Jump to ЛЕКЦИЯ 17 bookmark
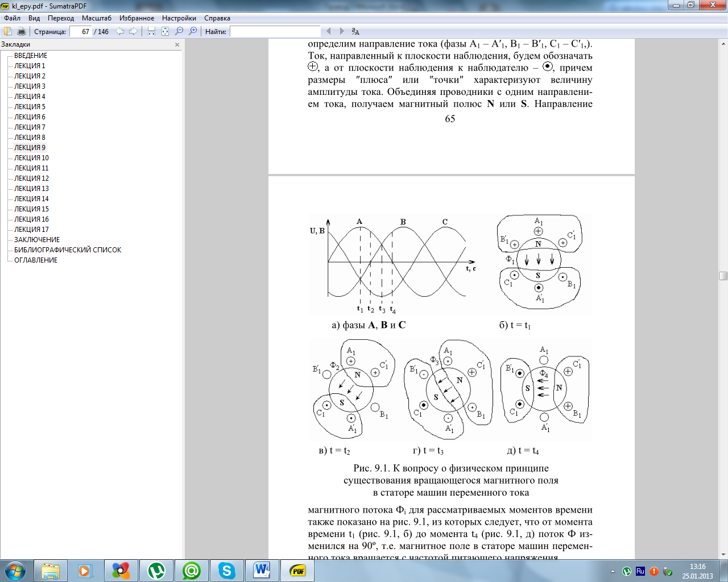The height and width of the screenshot is (582, 728). pyautogui.click(x=31, y=230)
